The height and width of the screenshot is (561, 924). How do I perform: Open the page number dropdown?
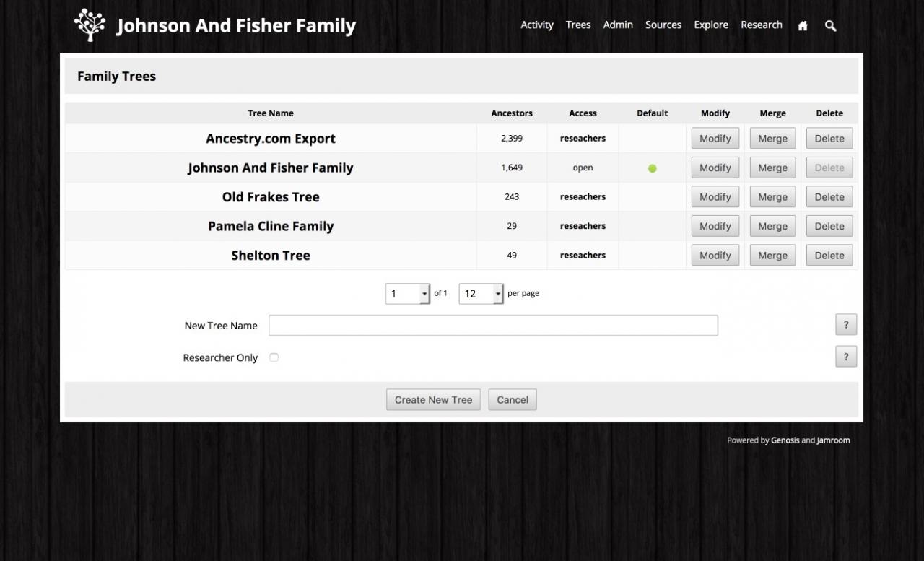click(408, 294)
